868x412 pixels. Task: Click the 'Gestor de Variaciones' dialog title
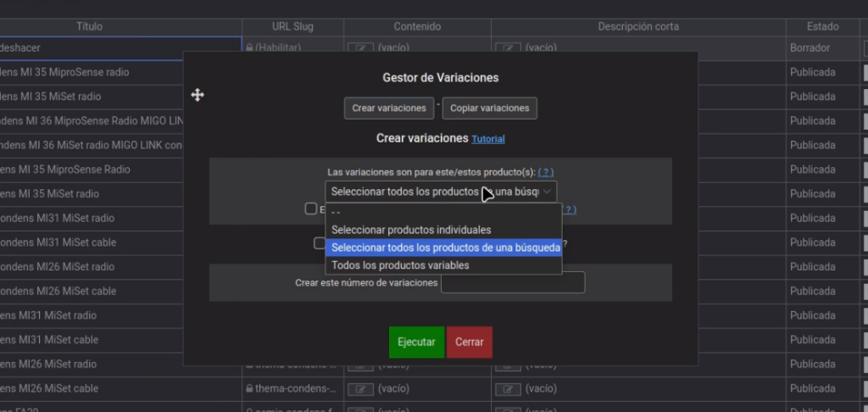click(441, 77)
